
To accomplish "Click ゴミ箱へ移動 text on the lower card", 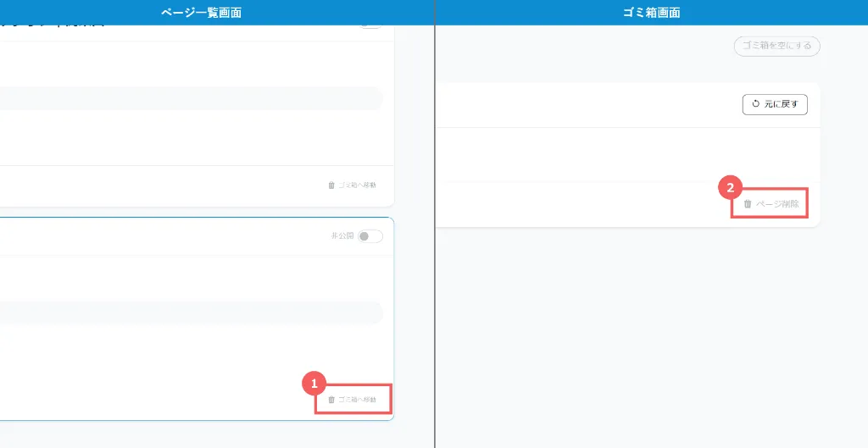I will tap(357, 400).
